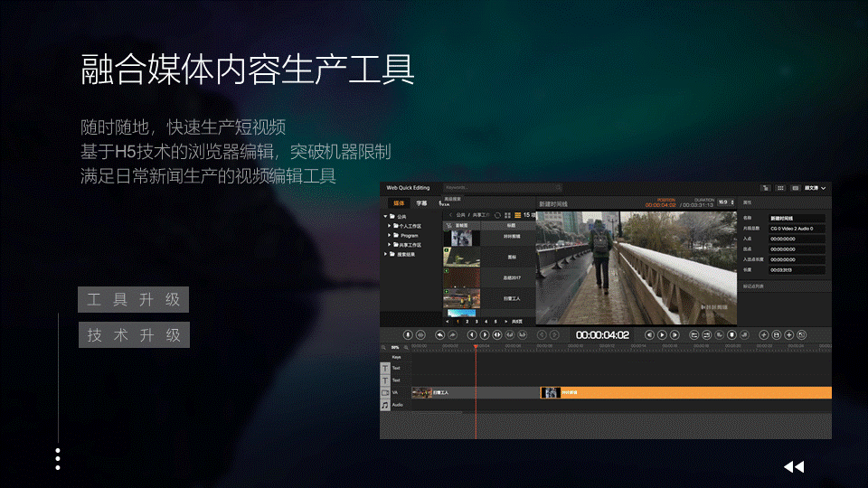Click the right-arrow icon before the double-arrow
Viewport: 868px width, 488px height.
pos(485,334)
